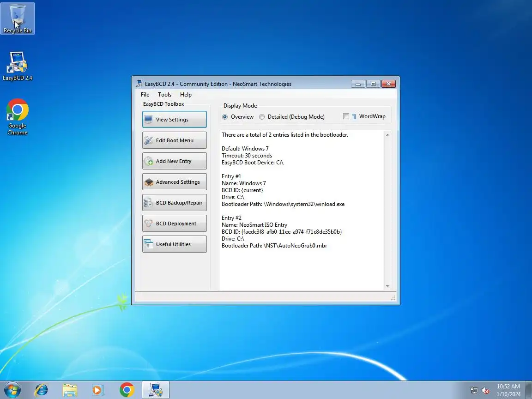Select the Google Chrome desktop shortcut
This screenshot has height=399, width=532.
point(17,117)
